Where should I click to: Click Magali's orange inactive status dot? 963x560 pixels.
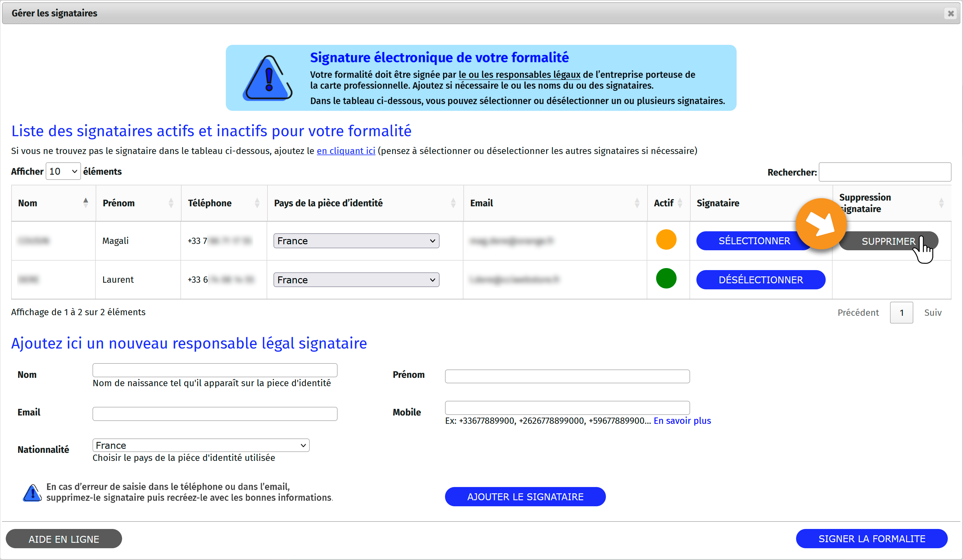pos(666,240)
